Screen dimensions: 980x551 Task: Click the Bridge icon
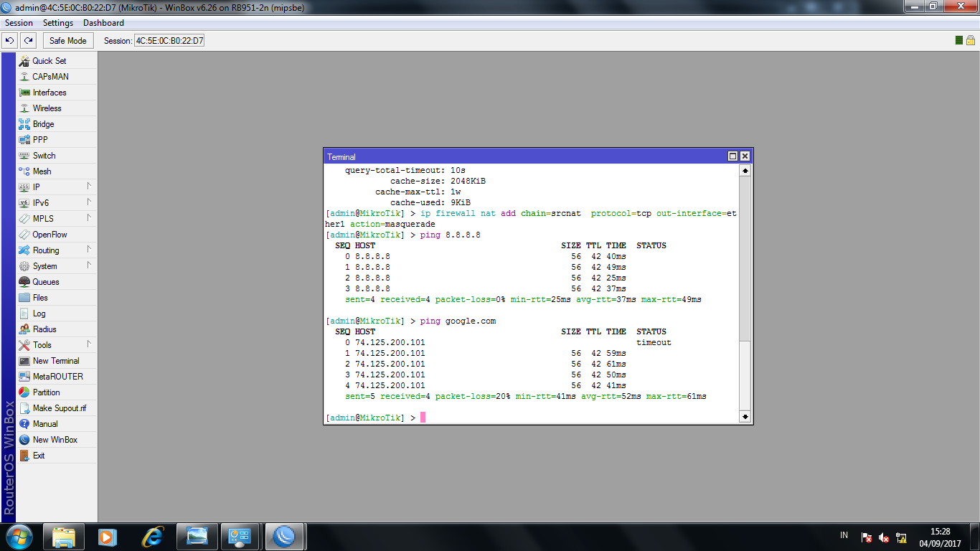(x=24, y=124)
